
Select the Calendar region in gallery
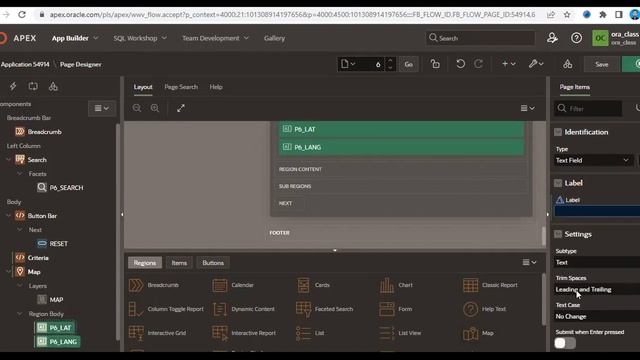coord(233,285)
